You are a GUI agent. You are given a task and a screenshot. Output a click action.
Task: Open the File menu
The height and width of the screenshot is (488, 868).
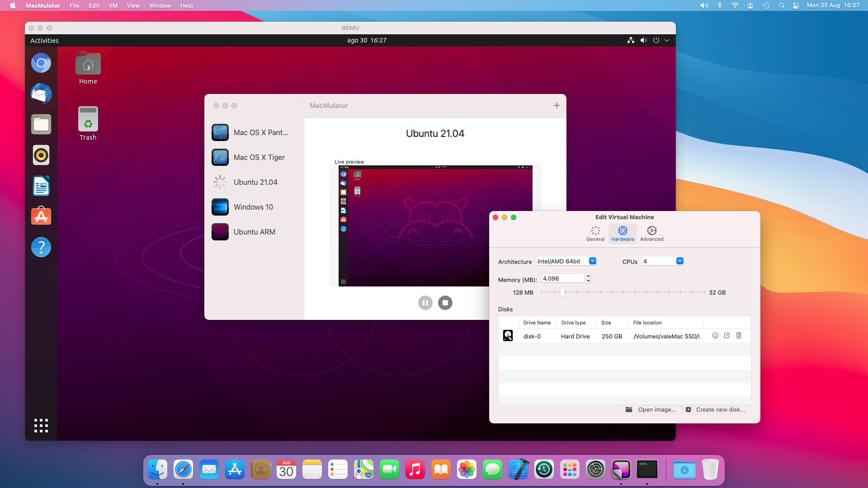coord(75,5)
